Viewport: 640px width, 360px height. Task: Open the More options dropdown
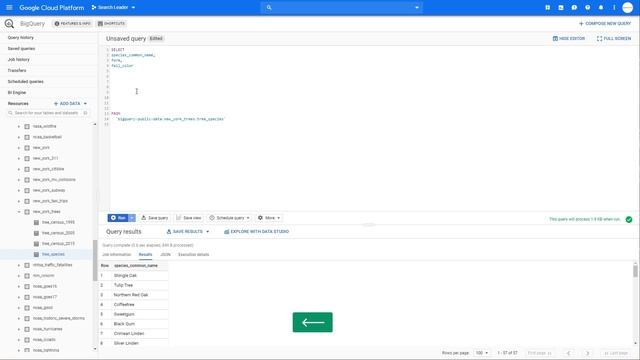tap(269, 218)
